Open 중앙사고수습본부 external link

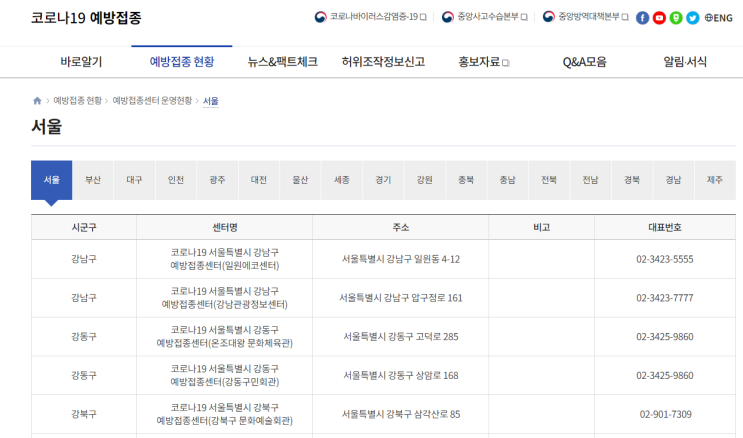484,17
